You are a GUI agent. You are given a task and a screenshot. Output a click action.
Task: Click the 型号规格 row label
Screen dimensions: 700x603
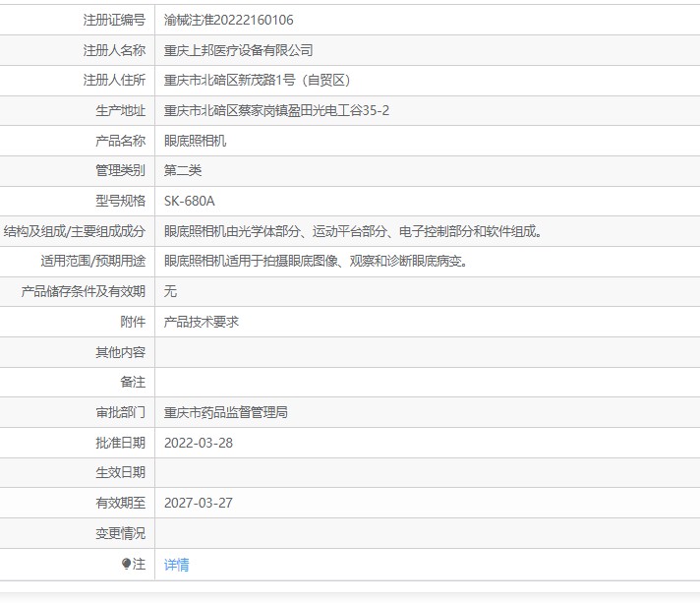click(x=121, y=201)
